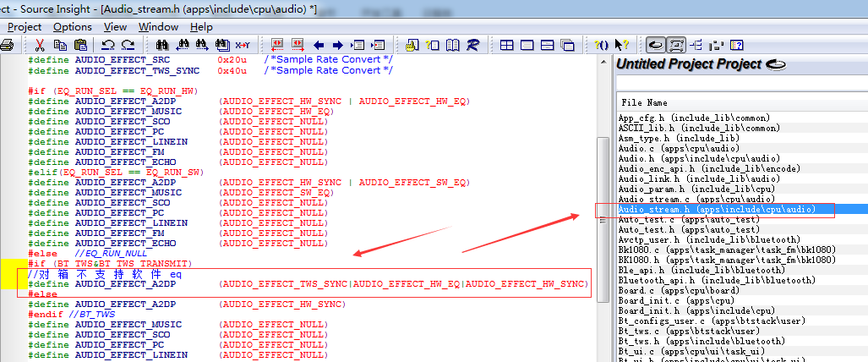Select Bt_configs_user.c in the file list

tap(712, 321)
